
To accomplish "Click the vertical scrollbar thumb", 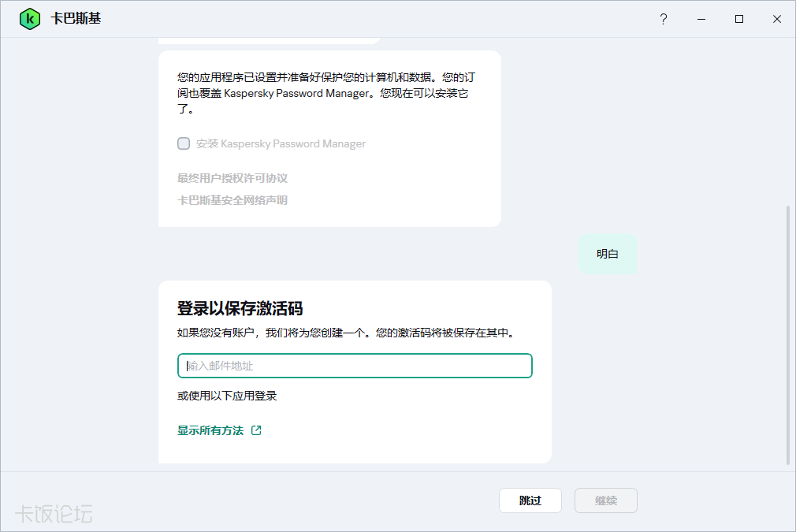I will click(x=788, y=335).
